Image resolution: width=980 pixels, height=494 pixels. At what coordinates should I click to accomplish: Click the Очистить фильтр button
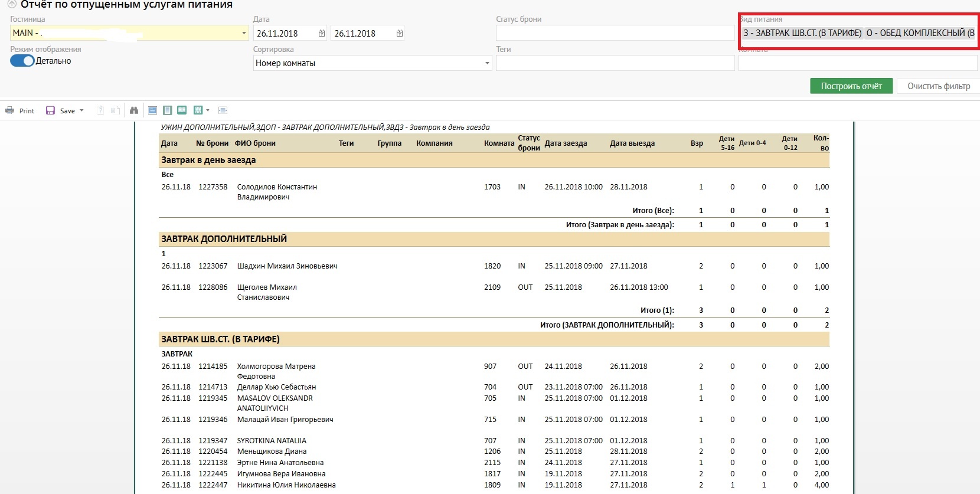pyautogui.click(x=938, y=86)
